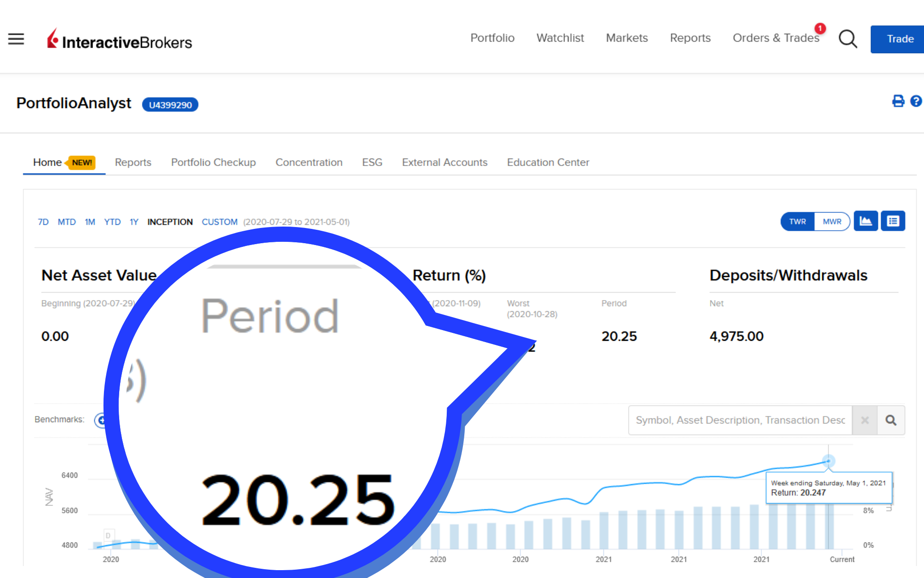Open the hamburger navigation menu
Screen dimensions: 924x578
[16, 39]
